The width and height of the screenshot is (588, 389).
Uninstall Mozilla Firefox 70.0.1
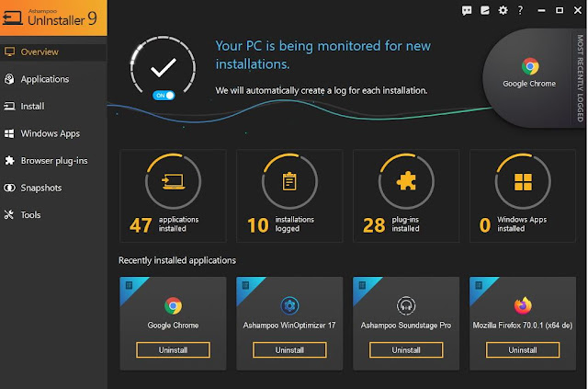(x=523, y=350)
